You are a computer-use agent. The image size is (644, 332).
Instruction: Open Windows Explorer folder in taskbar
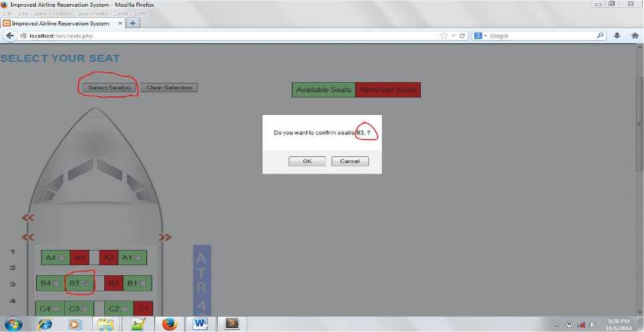click(106, 324)
